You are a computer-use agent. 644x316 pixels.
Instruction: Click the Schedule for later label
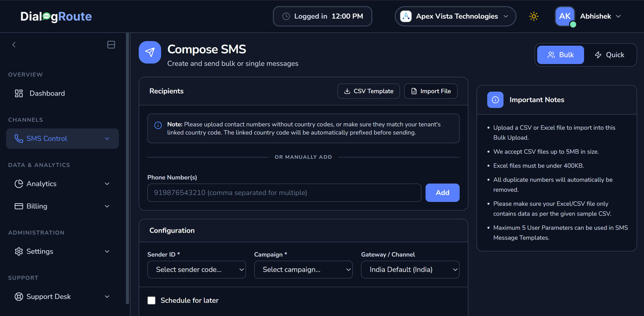pyautogui.click(x=190, y=300)
